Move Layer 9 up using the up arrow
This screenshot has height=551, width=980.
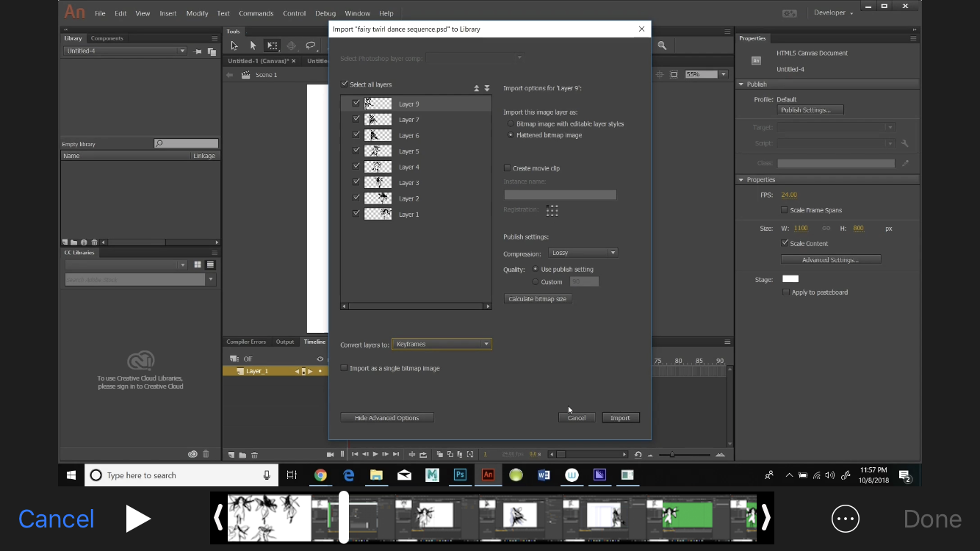click(476, 87)
